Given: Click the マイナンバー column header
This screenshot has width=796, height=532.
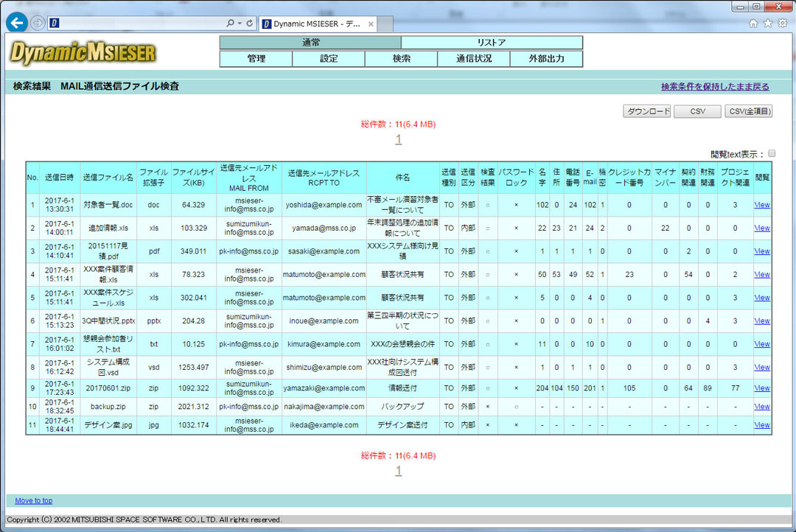Looking at the screenshot, I should [x=665, y=178].
